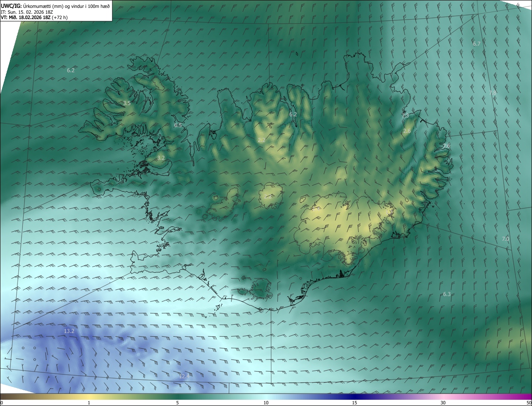The image size is (532, 406).
Task: Click the 13.2 precipitable water value
Action: click(x=69, y=331)
